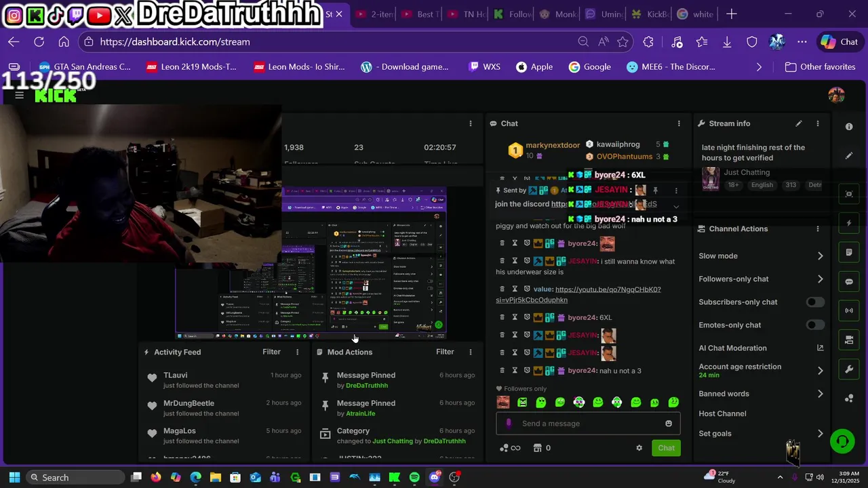Open browser Extensions puzzle icon
The height and width of the screenshot is (488, 868).
tap(648, 42)
